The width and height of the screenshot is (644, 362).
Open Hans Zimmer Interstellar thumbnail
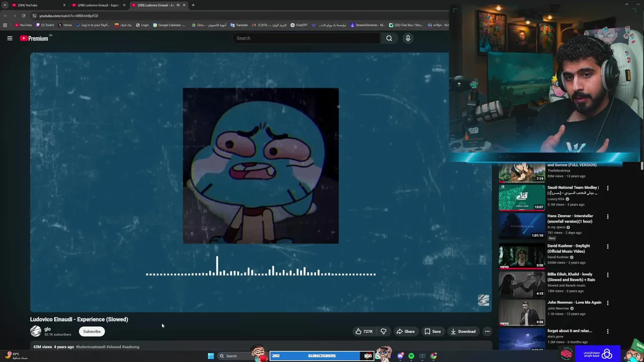(x=522, y=226)
